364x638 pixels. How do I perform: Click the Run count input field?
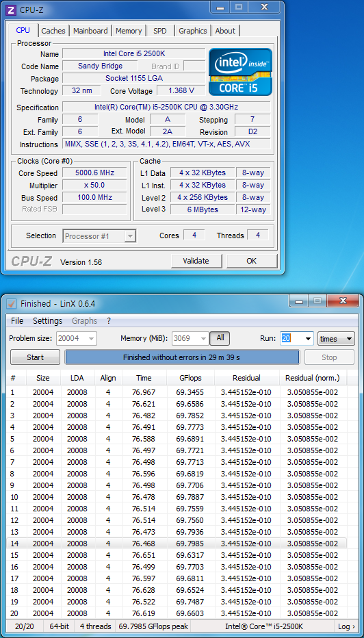[x=291, y=339]
